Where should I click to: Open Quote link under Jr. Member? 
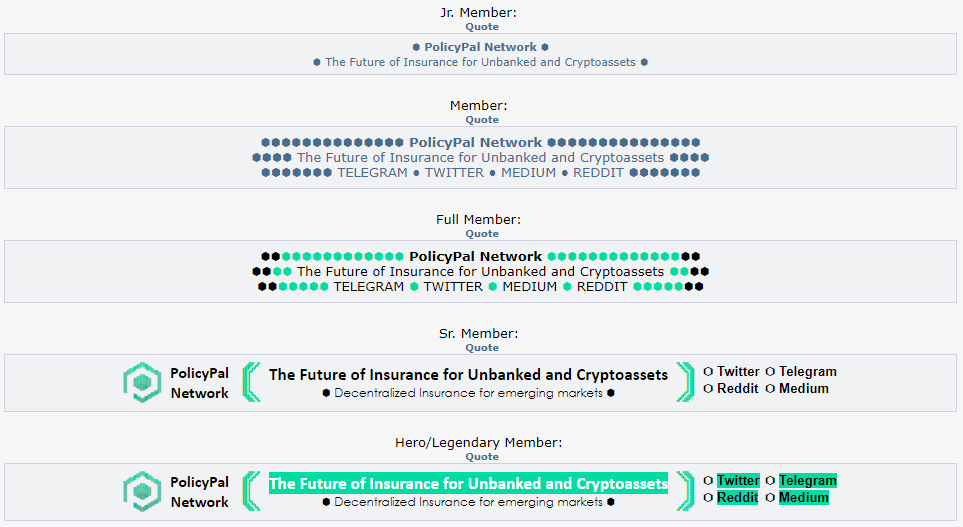[482, 26]
